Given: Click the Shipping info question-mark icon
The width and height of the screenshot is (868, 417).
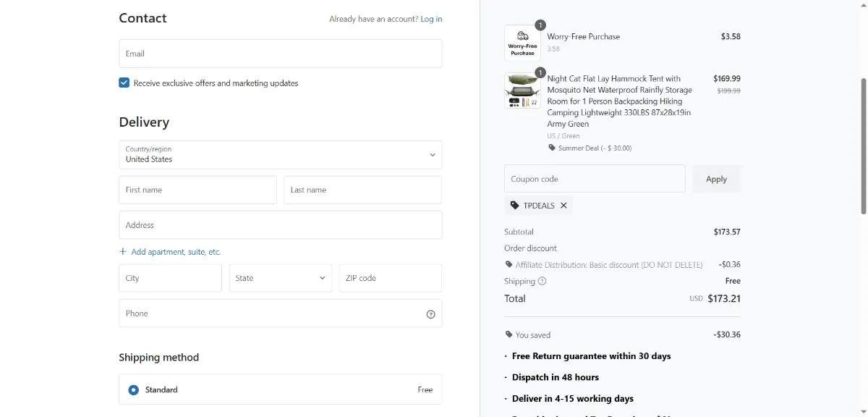Looking at the screenshot, I should [x=542, y=281].
